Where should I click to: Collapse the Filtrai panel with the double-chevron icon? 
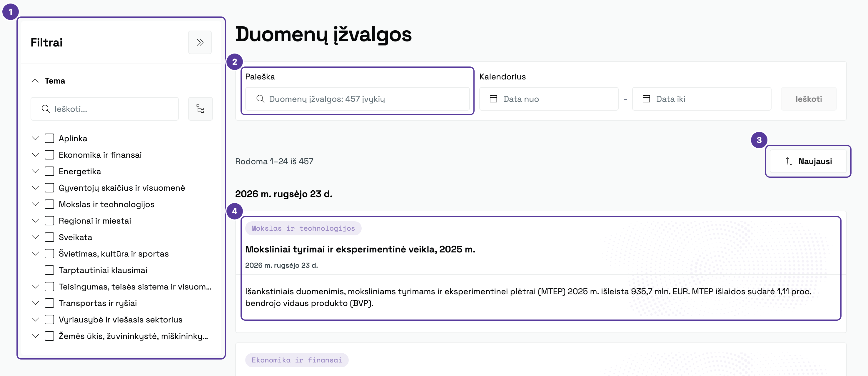[x=200, y=42]
